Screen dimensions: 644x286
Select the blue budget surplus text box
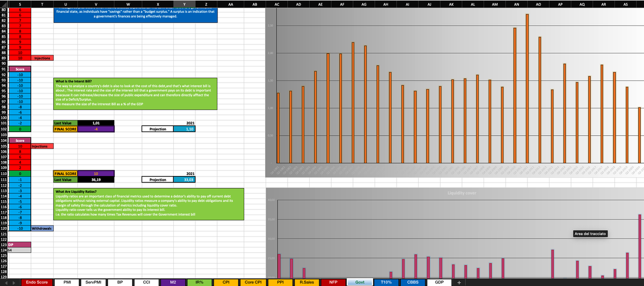[135, 14]
